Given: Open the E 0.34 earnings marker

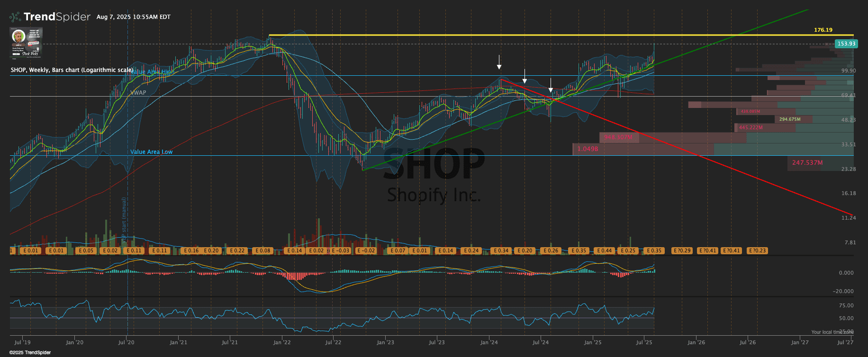Looking at the screenshot, I should coord(500,251).
